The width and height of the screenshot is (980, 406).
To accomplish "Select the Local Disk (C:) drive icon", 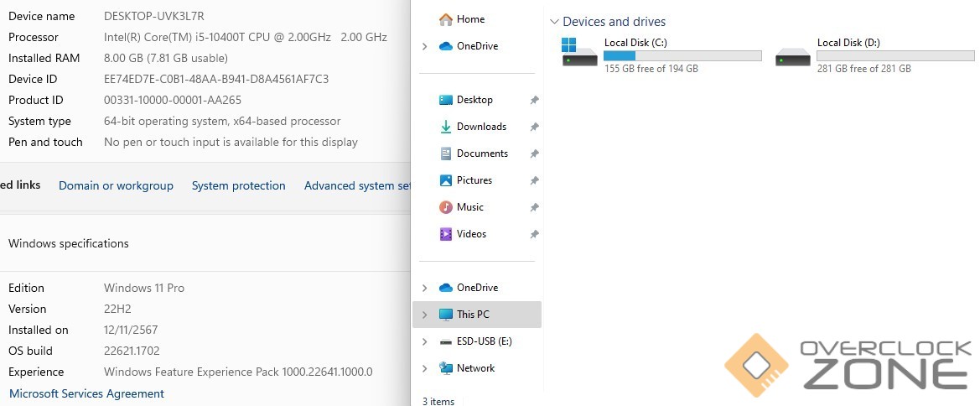I will 578,51.
